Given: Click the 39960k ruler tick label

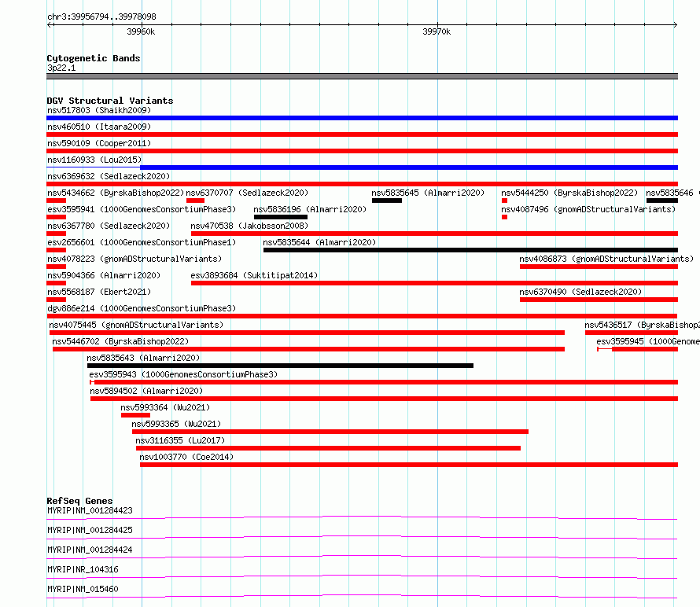Looking at the screenshot, I should [141, 31].
